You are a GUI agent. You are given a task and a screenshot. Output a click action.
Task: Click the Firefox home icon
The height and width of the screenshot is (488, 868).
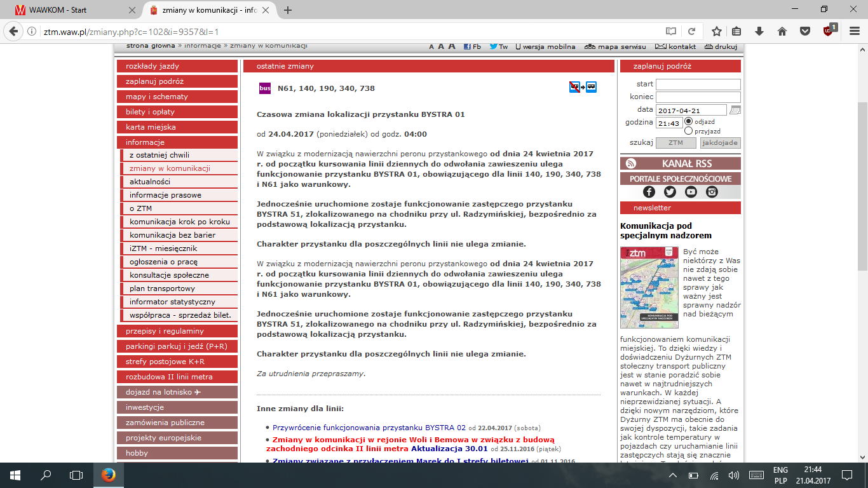coord(782,31)
